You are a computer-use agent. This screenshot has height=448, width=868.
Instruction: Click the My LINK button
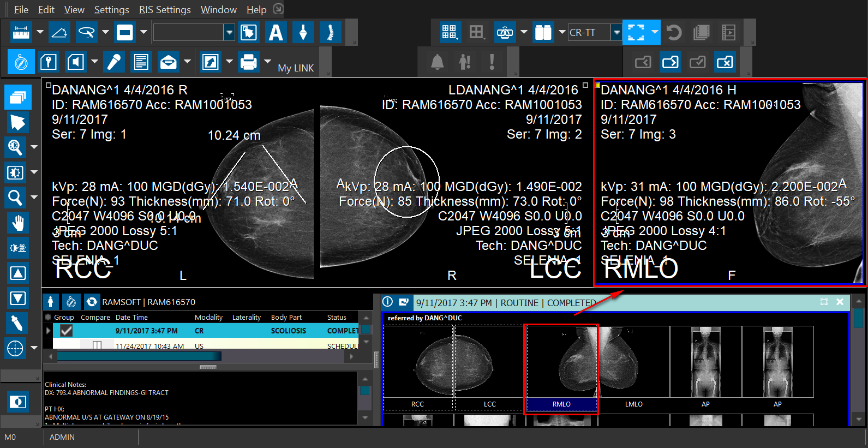click(x=296, y=68)
